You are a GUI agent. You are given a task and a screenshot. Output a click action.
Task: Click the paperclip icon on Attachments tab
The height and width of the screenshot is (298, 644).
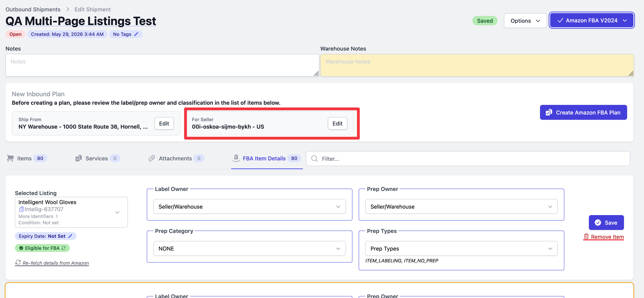(152, 158)
